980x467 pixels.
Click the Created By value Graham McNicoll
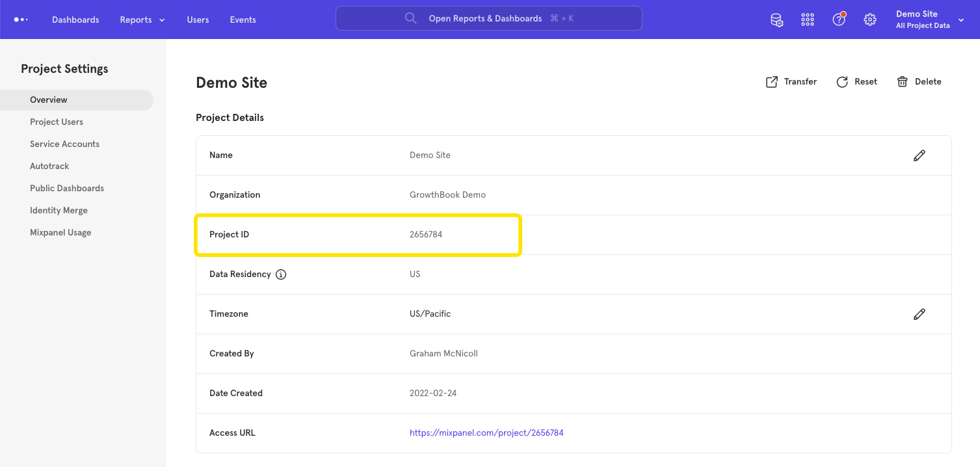[444, 353]
